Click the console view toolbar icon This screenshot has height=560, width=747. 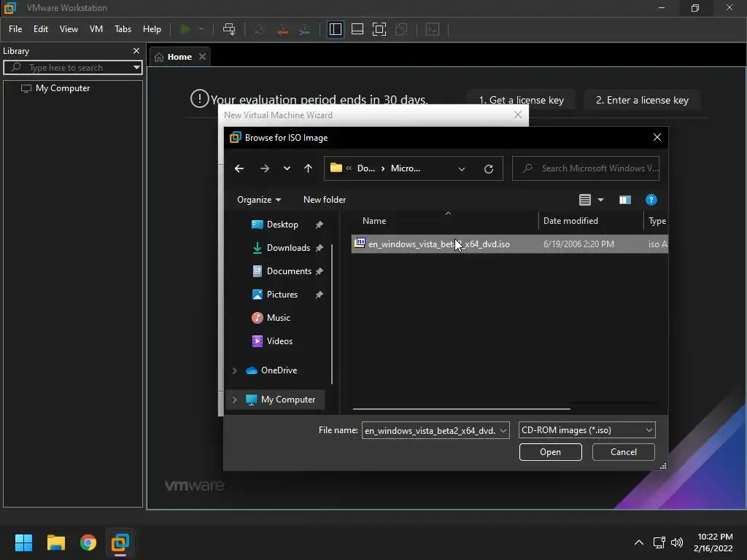coord(432,29)
